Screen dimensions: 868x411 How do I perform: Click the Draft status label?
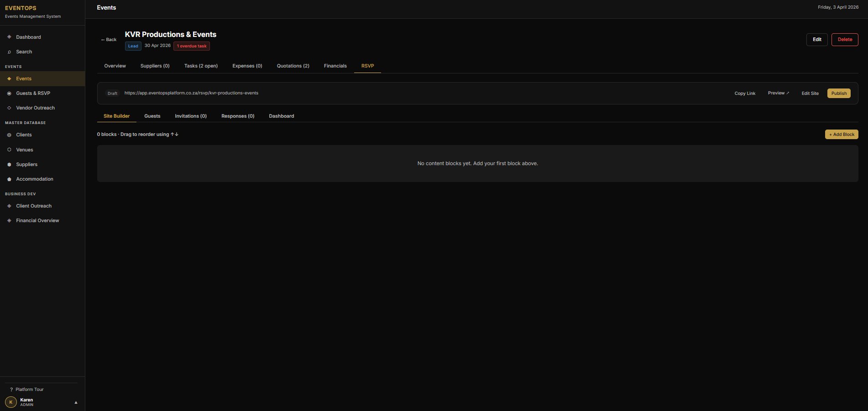(112, 94)
